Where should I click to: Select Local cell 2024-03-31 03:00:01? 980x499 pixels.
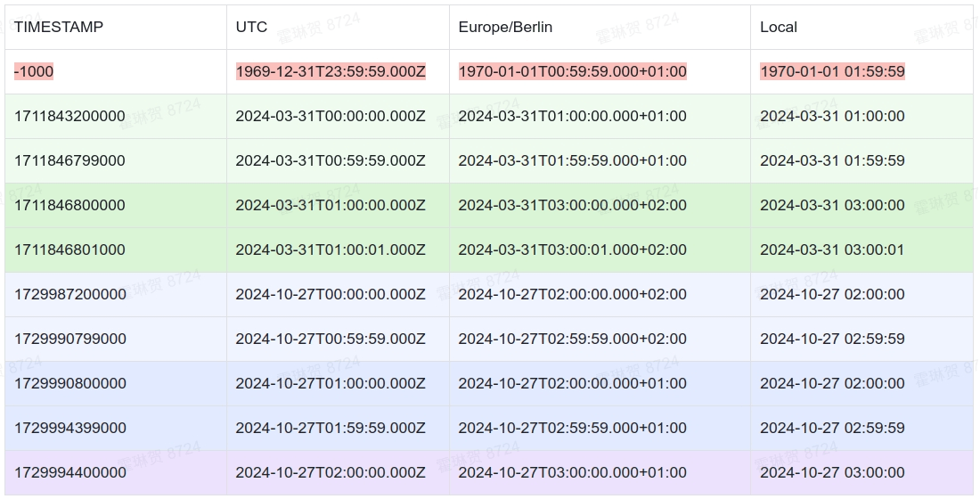832,250
